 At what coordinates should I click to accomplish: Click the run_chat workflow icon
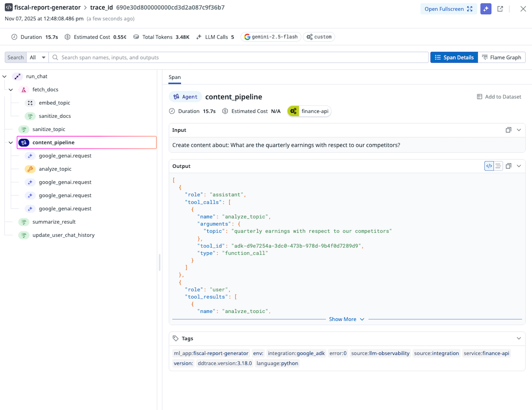tap(17, 76)
